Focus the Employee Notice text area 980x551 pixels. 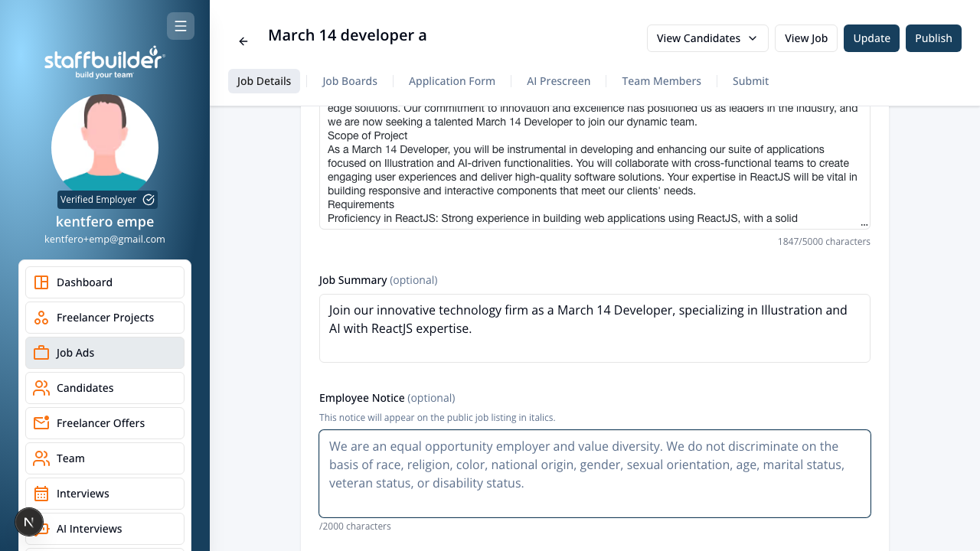pos(595,474)
